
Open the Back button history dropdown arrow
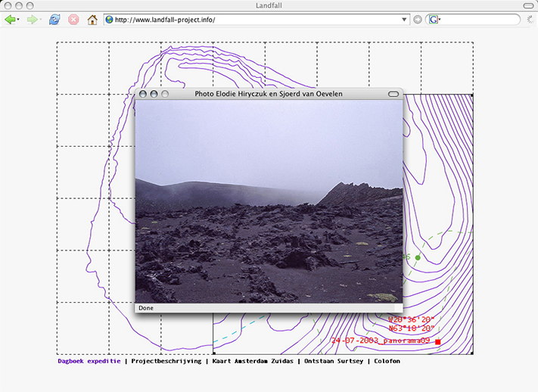tap(18, 20)
